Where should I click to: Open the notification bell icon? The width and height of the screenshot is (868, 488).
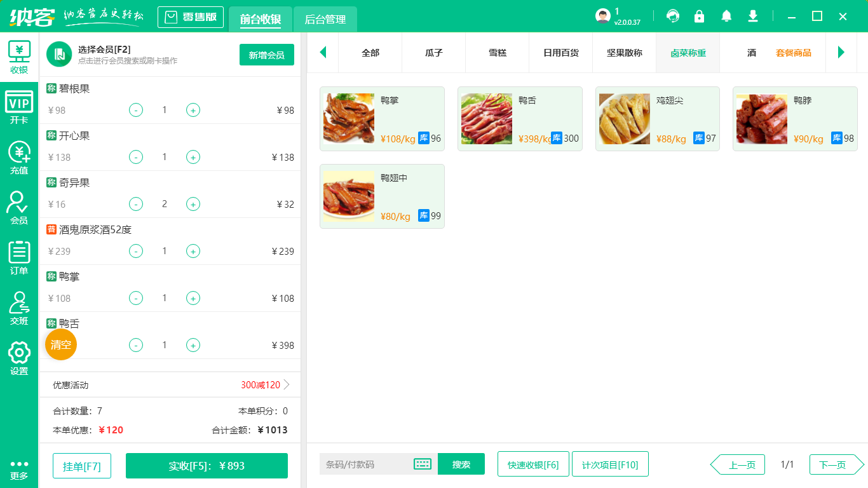click(x=726, y=16)
